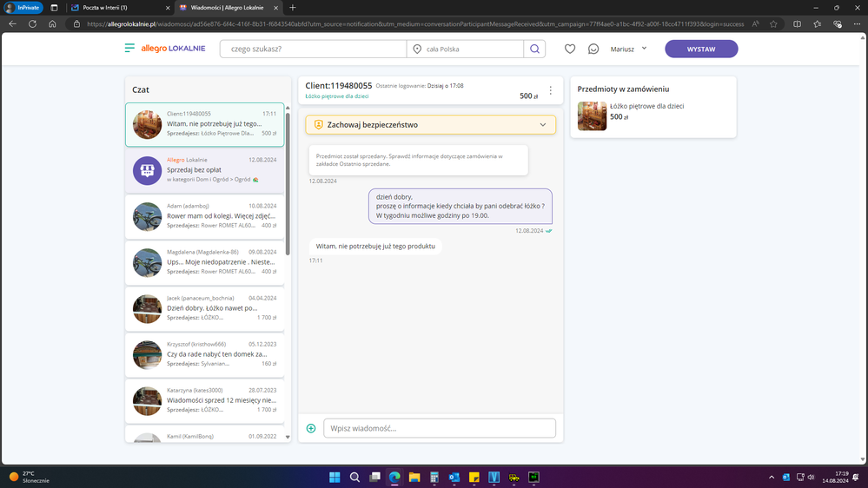Select the chat with Adam (adamboj)

(x=205, y=216)
